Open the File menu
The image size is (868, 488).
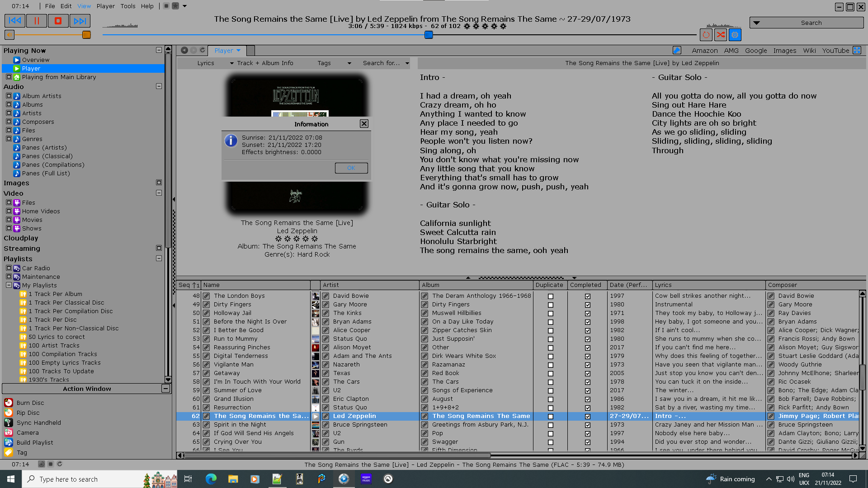coord(50,6)
